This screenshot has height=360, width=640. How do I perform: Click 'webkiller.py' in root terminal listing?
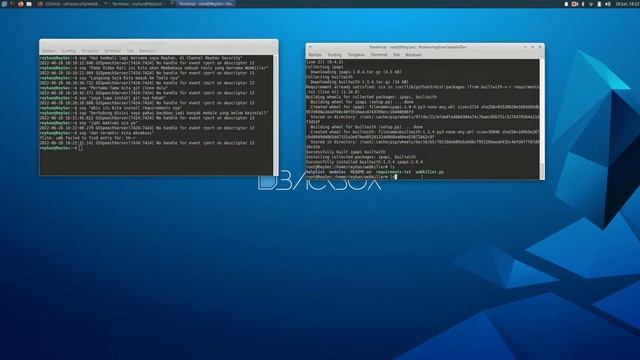[x=429, y=172]
